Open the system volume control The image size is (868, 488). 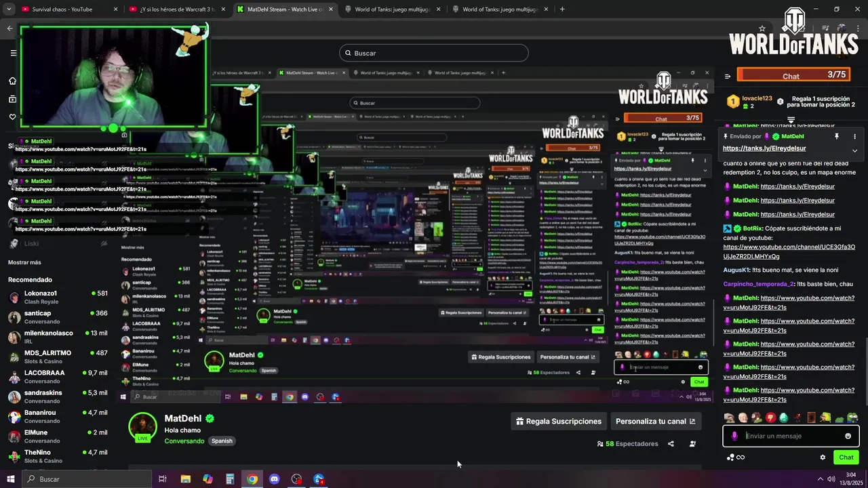coord(831,479)
